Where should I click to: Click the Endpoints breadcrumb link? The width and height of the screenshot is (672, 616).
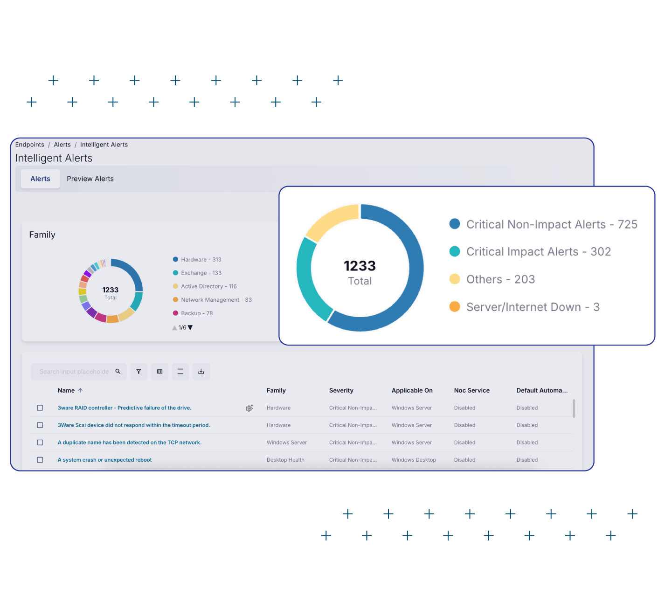[x=30, y=145]
